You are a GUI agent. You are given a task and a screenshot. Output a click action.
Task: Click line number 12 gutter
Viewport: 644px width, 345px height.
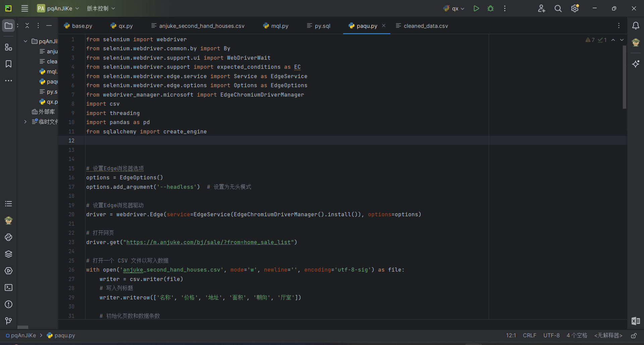point(71,140)
